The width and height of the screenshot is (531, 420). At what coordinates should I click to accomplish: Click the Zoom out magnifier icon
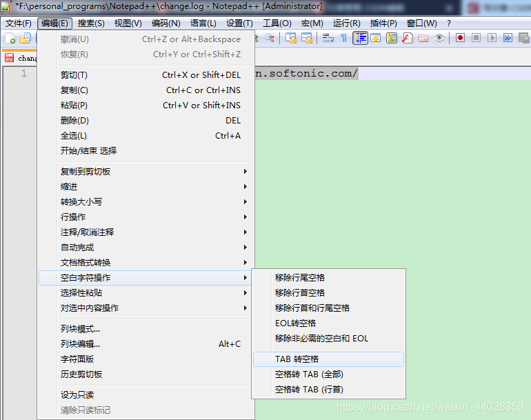pos(270,38)
